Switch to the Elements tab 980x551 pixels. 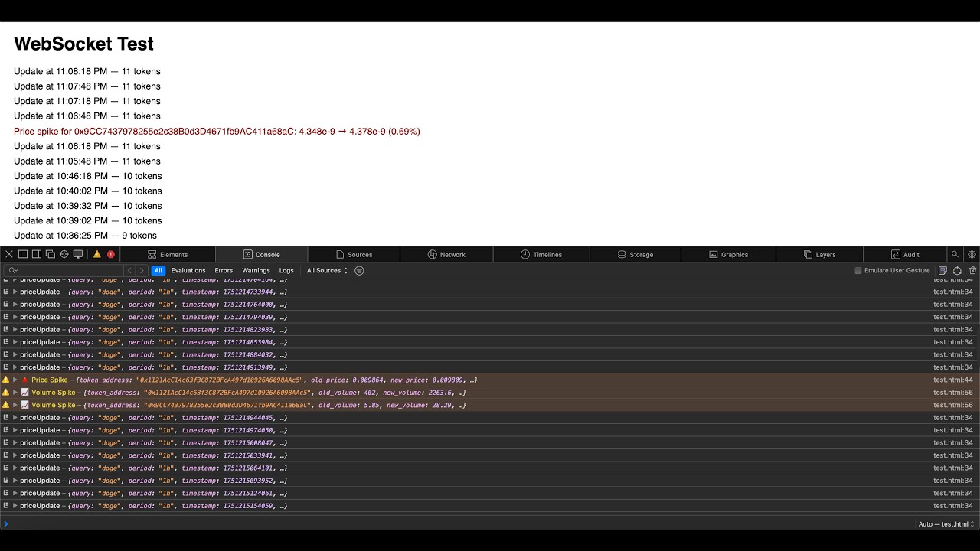(x=168, y=254)
